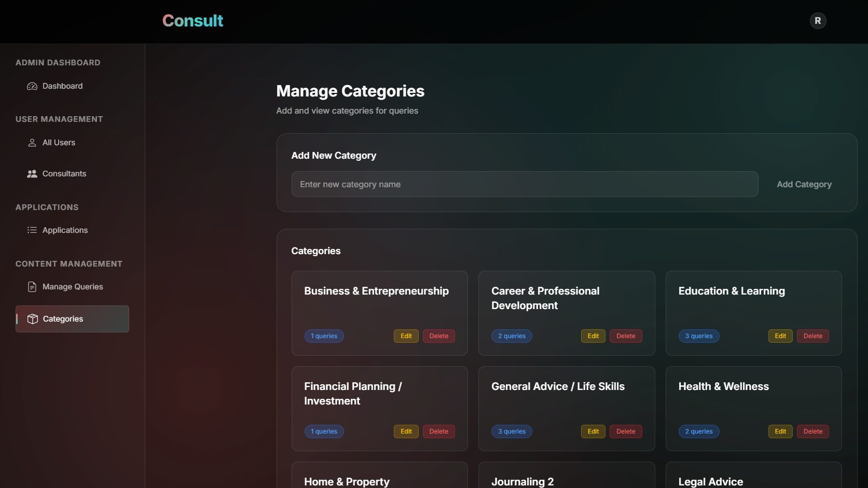
Task: Click the Business & Entrepreneurship title
Action: pyautogui.click(x=376, y=291)
